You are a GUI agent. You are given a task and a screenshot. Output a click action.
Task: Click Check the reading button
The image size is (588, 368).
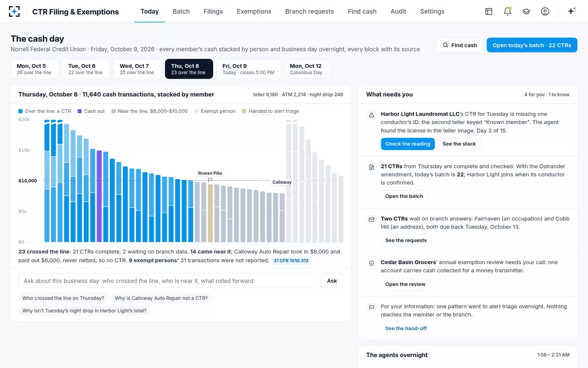[408, 144]
